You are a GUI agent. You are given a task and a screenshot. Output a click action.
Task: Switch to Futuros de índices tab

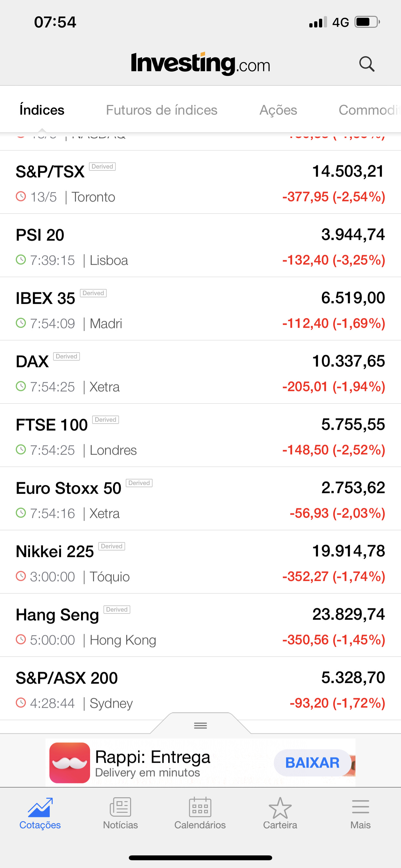point(162,110)
